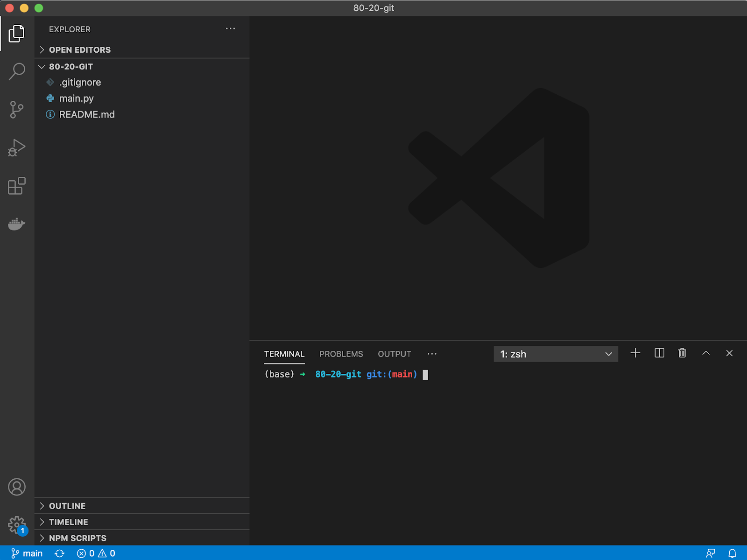Collapse the 80-20-GIT folder section
747x560 pixels.
click(x=142, y=67)
